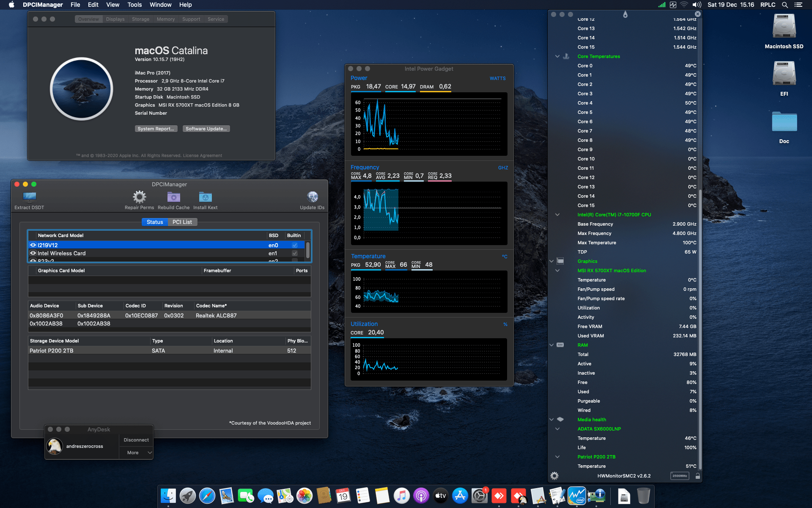The image size is (812, 508).
Task: Select the Repair Perms tool
Action: tap(139, 196)
